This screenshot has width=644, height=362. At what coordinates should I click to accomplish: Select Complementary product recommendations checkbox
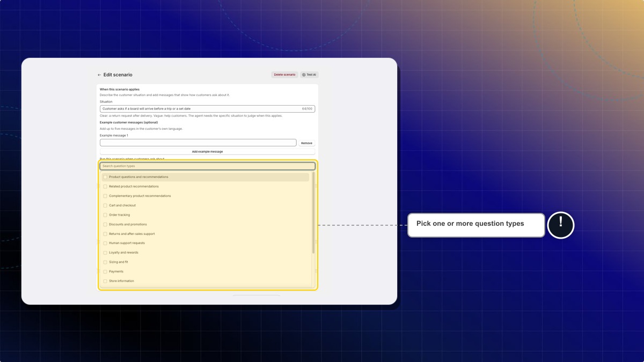tap(105, 196)
